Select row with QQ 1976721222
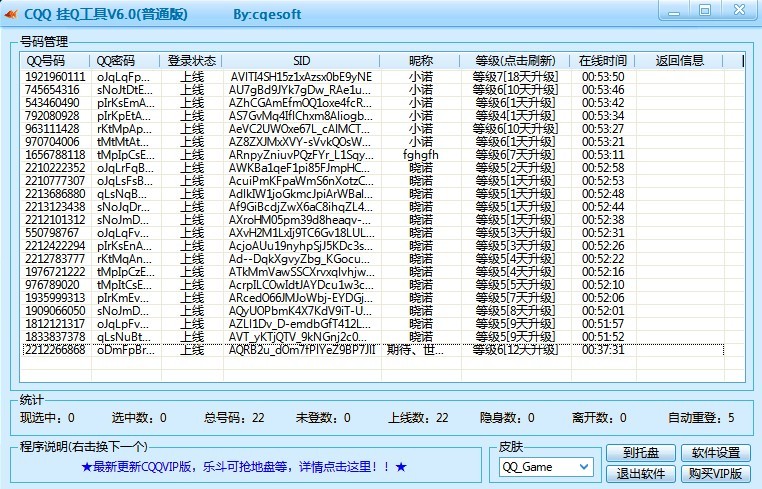Screen dimensions: 762x489 coord(373,272)
